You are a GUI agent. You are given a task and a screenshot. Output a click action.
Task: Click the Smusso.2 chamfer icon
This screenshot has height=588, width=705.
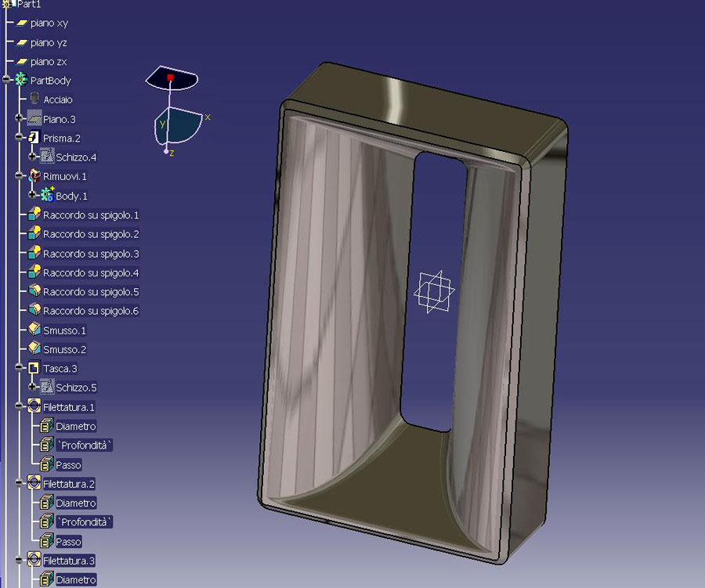point(34,348)
